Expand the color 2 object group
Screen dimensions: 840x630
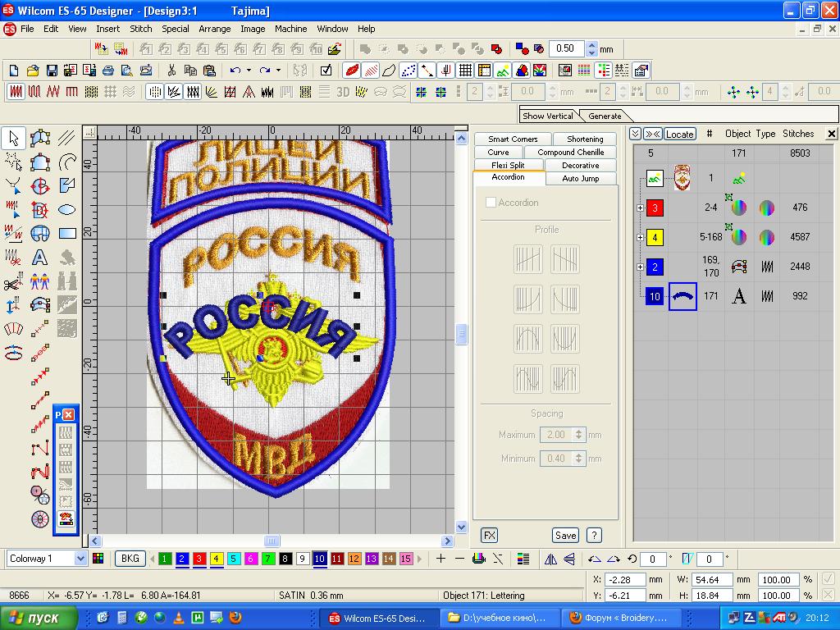640,267
